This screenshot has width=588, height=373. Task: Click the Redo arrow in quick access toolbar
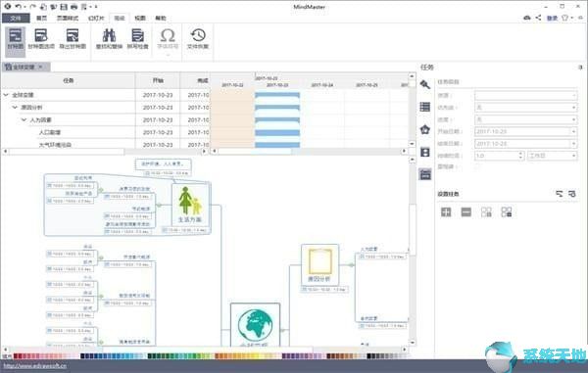point(32,7)
